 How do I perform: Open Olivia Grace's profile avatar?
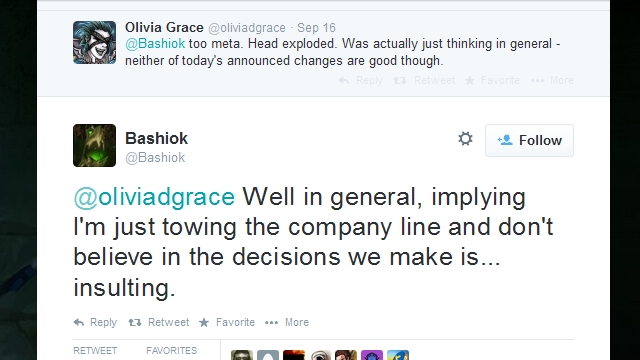click(x=94, y=42)
